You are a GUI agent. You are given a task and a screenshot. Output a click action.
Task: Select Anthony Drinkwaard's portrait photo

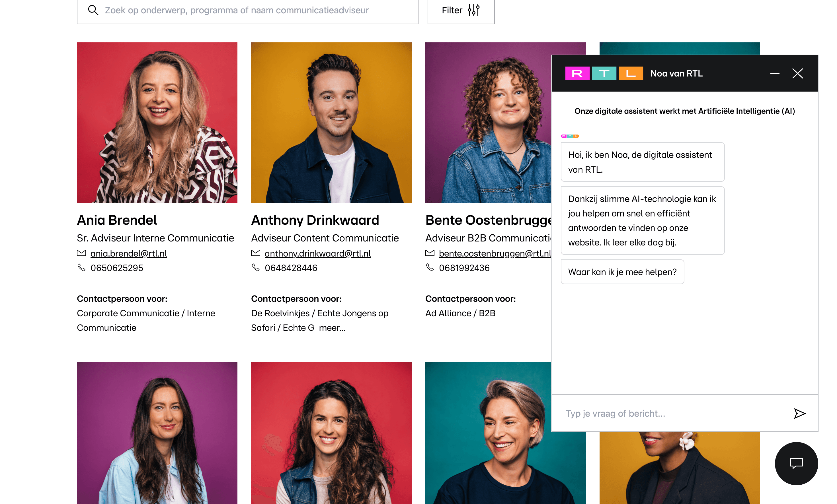pos(331,123)
